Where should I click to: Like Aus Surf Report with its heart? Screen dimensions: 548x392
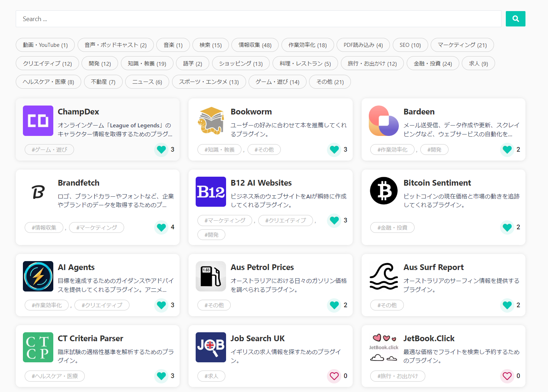tap(507, 305)
